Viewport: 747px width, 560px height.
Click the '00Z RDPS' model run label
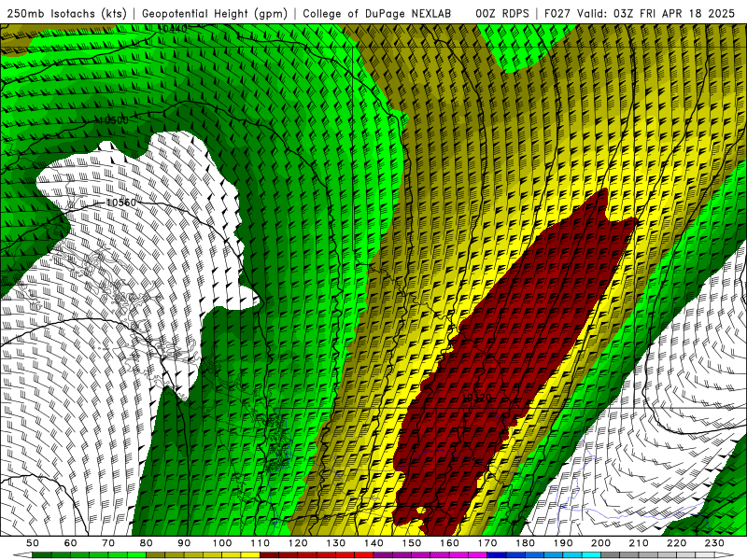pyautogui.click(x=502, y=13)
